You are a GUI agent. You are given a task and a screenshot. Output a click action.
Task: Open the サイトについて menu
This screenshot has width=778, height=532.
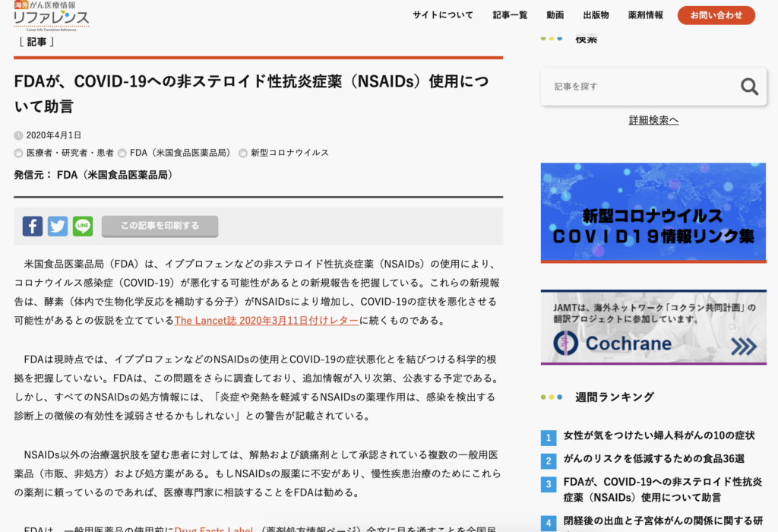click(443, 15)
